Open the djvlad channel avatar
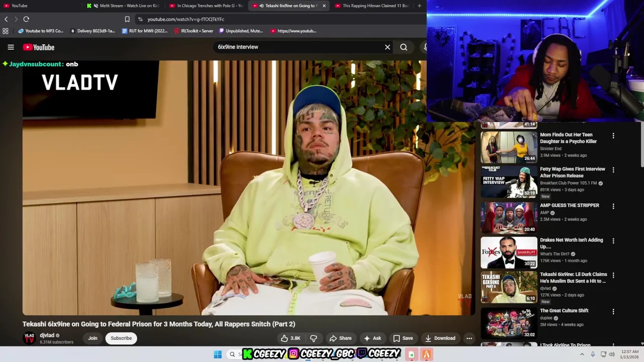This screenshot has height=362, width=644. point(29,338)
